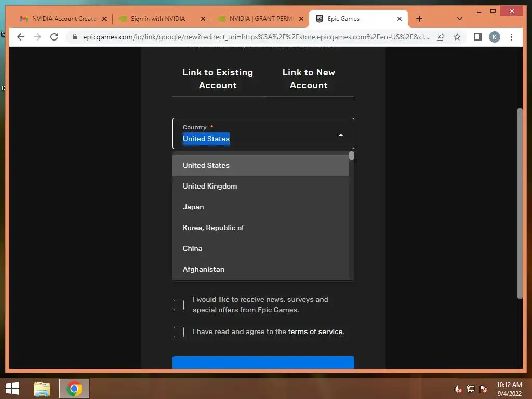Go back to the previous page

tap(21, 37)
